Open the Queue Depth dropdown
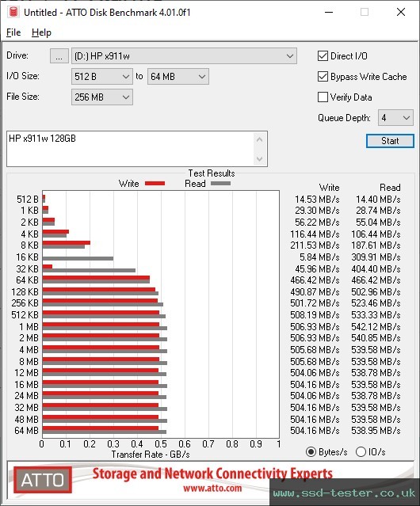The height and width of the screenshot is (506, 420). point(395,118)
